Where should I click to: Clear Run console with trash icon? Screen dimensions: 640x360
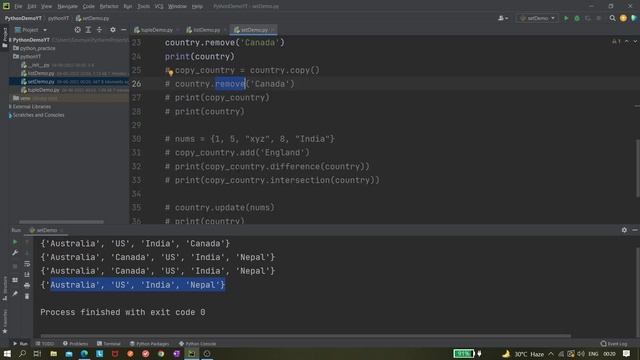pos(27,296)
